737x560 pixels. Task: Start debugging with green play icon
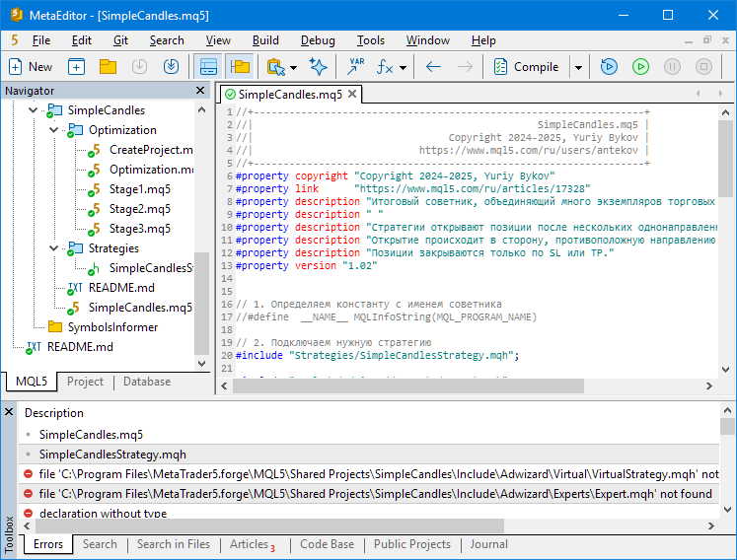pyautogui.click(x=640, y=67)
